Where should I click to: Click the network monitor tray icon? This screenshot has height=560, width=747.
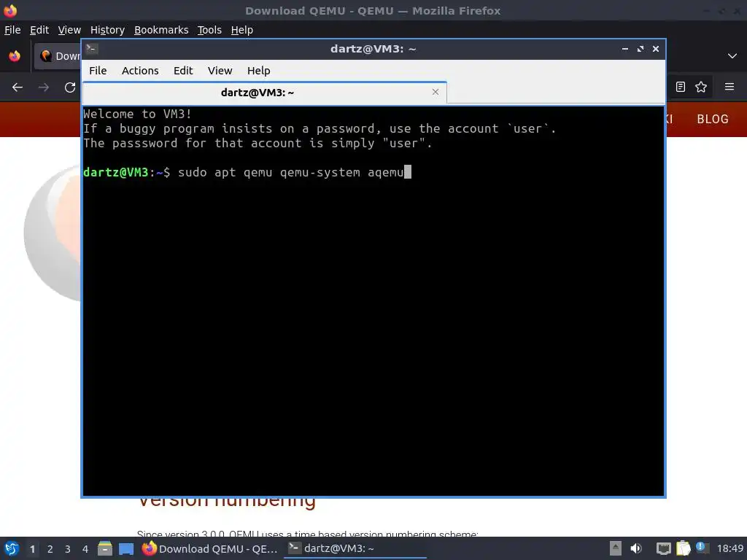[663, 548]
